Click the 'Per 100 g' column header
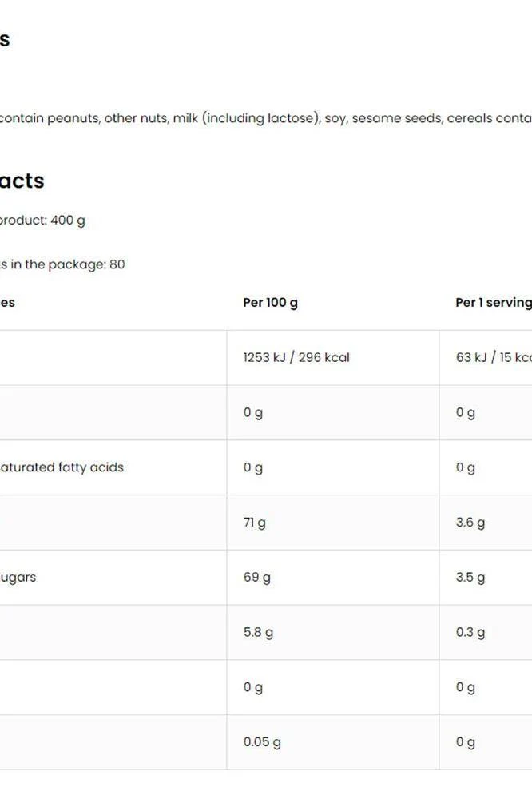The image size is (532, 799). pos(270,303)
